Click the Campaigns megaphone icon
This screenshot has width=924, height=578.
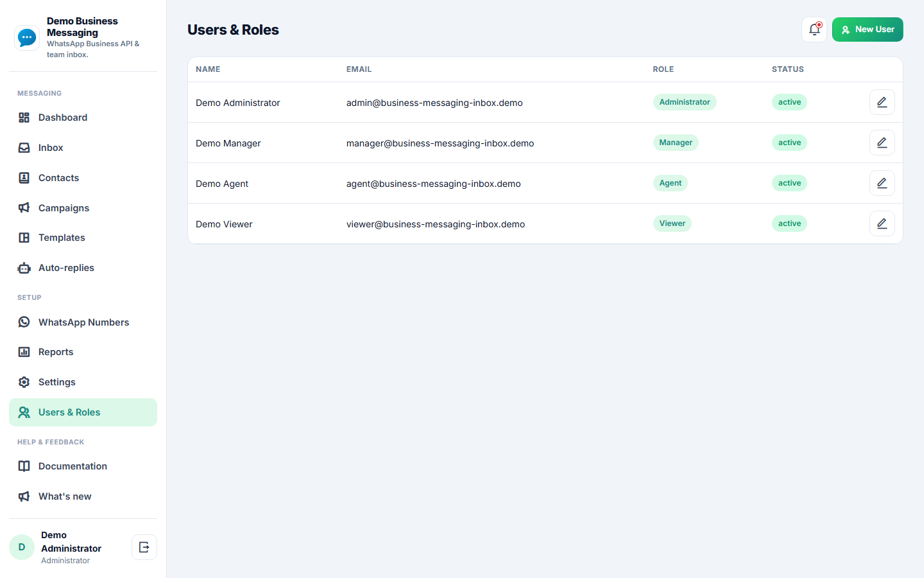tap(24, 208)
